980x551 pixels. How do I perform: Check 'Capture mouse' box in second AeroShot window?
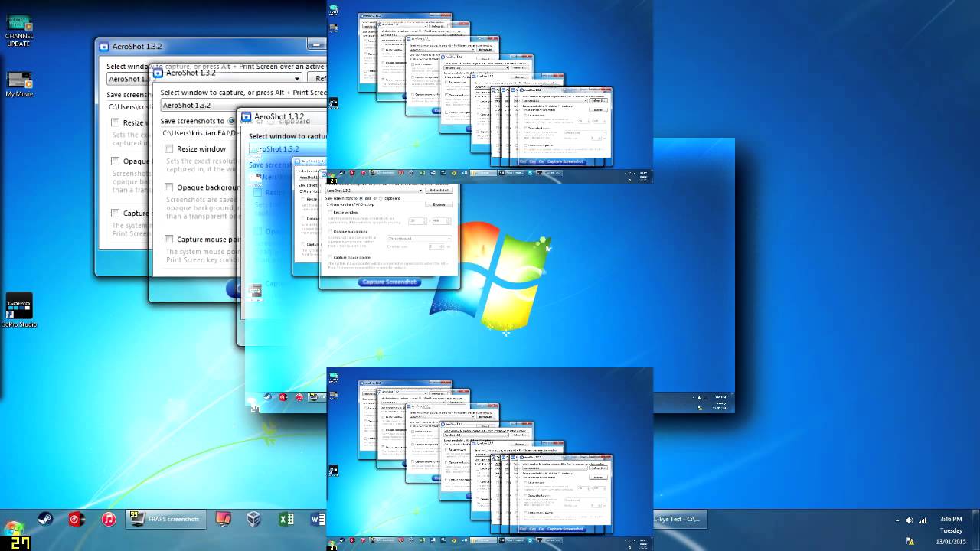pos(169,239)
